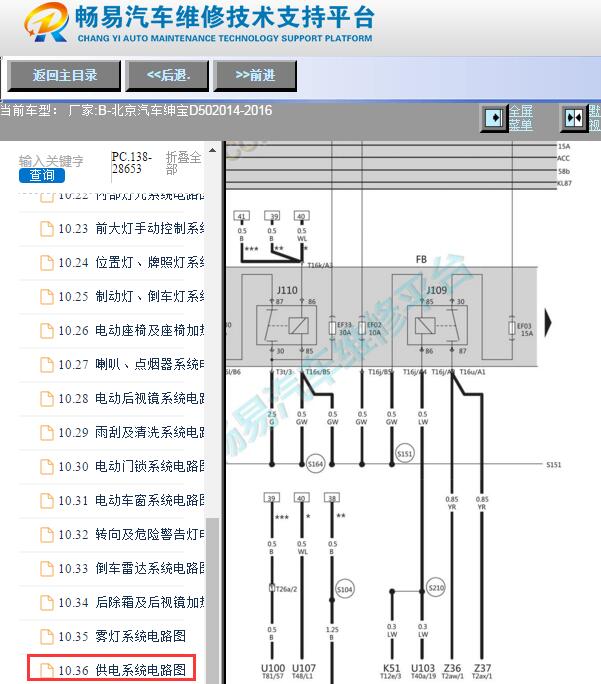Open 10.24 位置灯、牌照灯 item
Screen dimensions: 601x684
(131, 262)
